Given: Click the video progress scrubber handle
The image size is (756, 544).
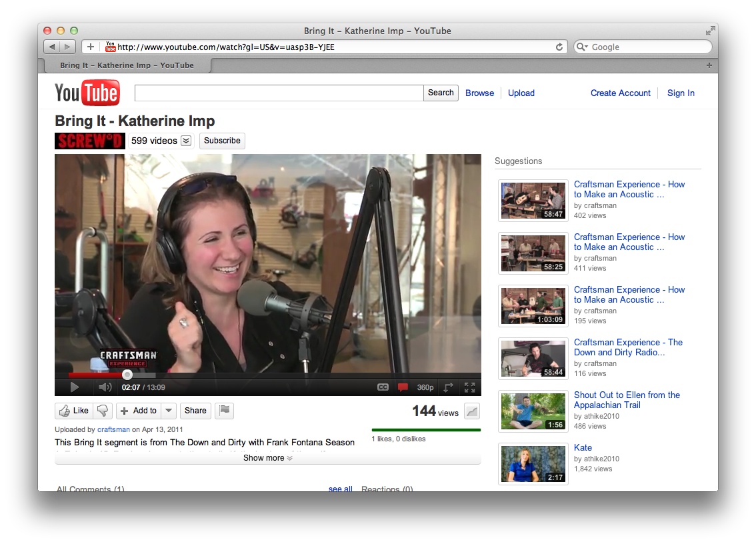Looking at the screenshot, I should [127, 375].
